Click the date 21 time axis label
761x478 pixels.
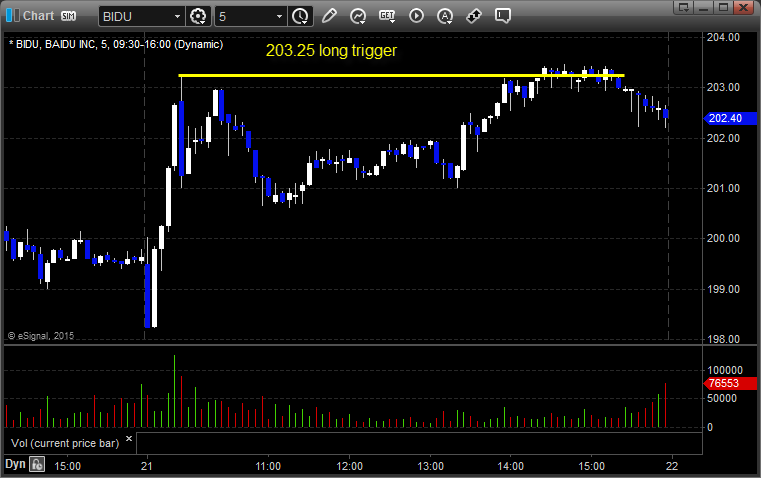coord(147,466)
